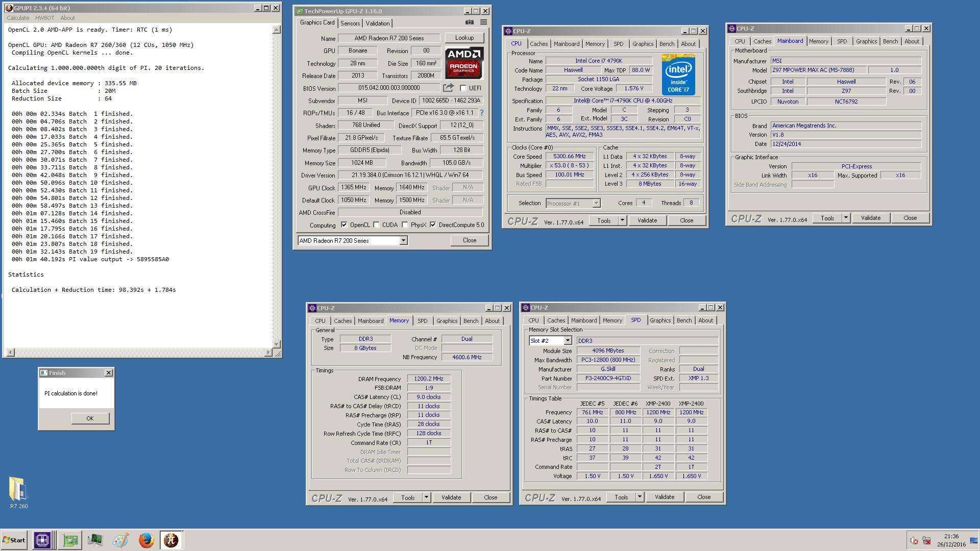Expand Tools arrow in CPU-Z Mainboard window
This screenshot has width=980, height=551.
pyautogui.click(x=846, y=218)
